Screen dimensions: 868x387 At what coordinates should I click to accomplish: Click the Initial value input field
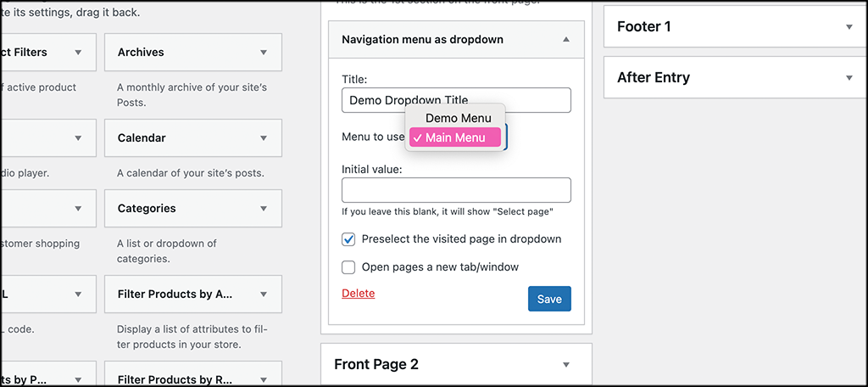456,190
